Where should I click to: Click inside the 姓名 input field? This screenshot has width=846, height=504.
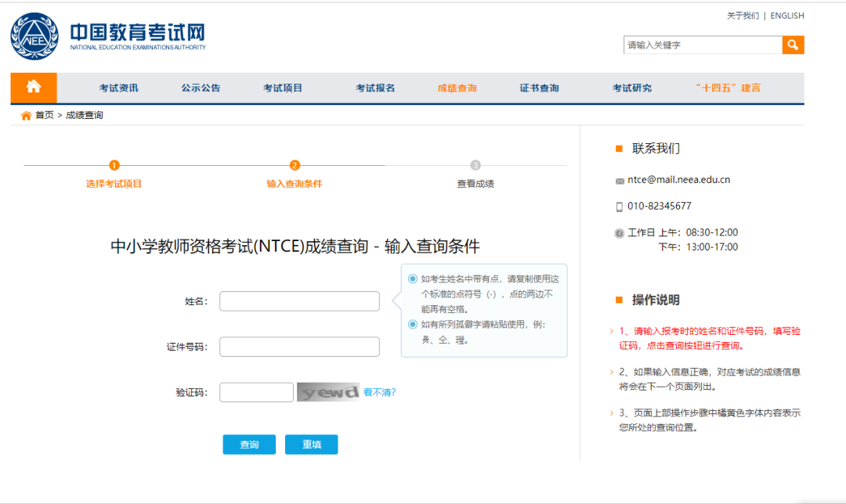(x=298, y=301)
